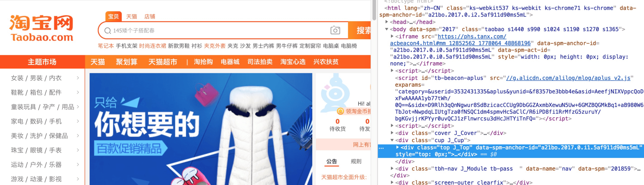This screenshot has height=185, width=644.
Task: Switch to the 店铺 search tab
Action: click(150, 16)
